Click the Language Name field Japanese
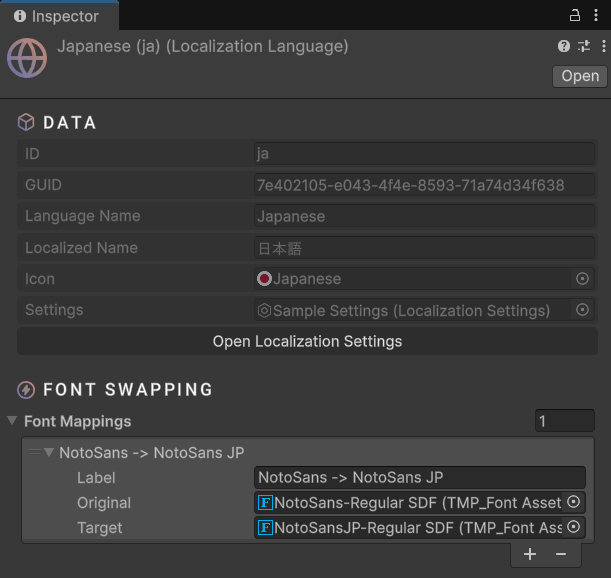611x578 pixels. click(424, 216)
